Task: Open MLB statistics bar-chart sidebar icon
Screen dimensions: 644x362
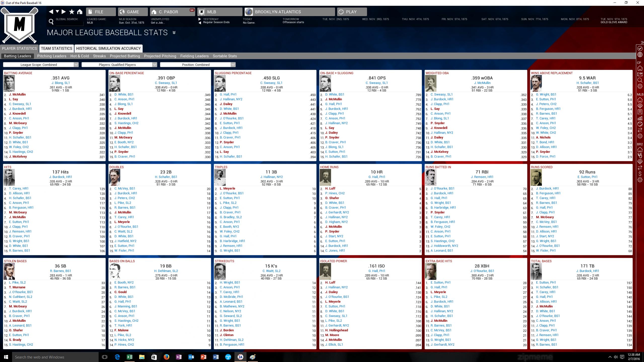Action: [x=640, y=118]
